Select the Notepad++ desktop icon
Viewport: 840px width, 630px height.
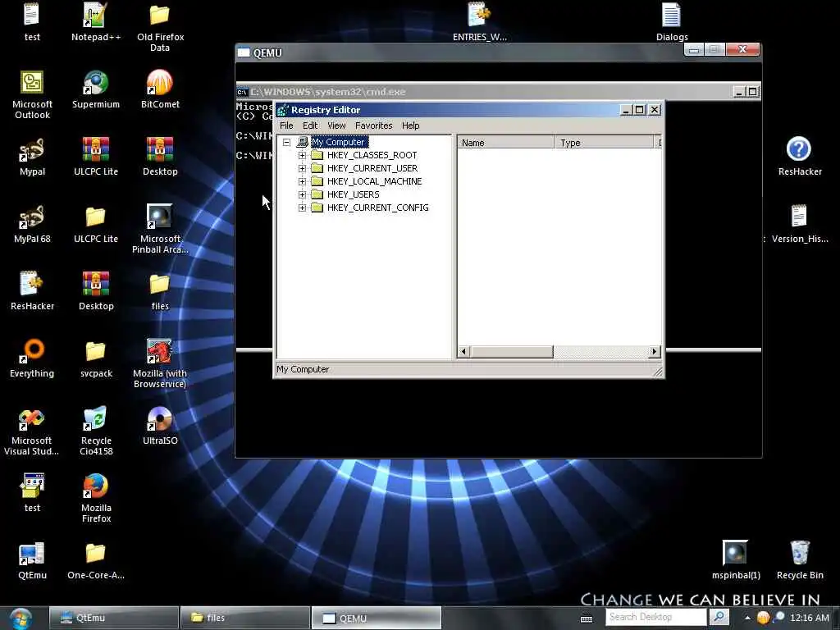coord(96,21)
